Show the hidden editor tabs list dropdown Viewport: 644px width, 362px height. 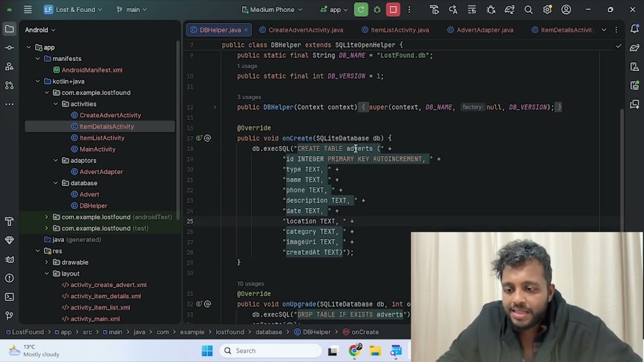click(604, 30)
